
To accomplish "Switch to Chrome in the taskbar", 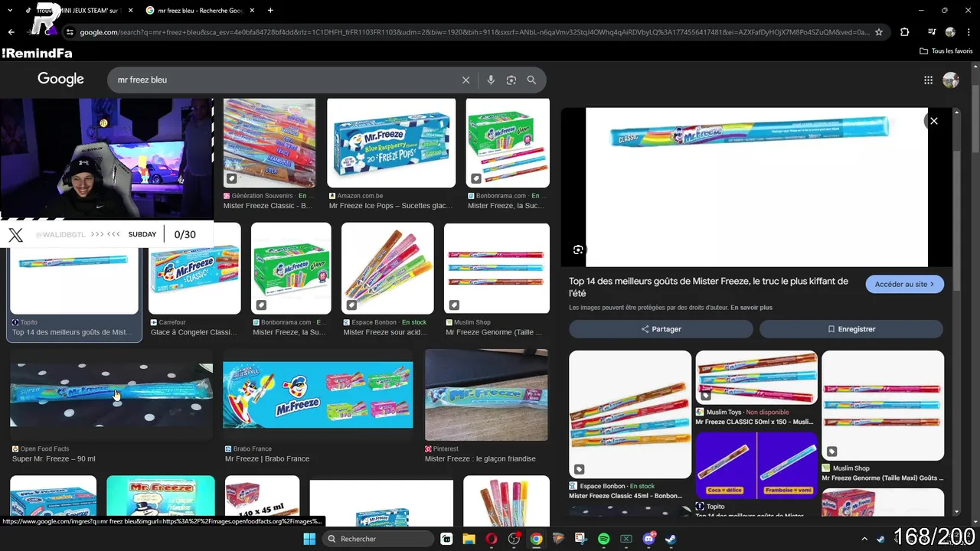I will pyautogui.click(x=536, y=539).
